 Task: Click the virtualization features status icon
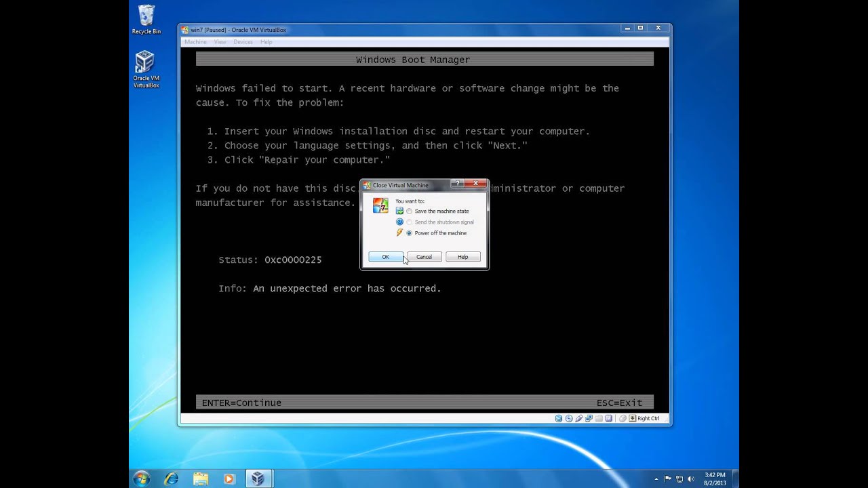click(x=609, y=418)
